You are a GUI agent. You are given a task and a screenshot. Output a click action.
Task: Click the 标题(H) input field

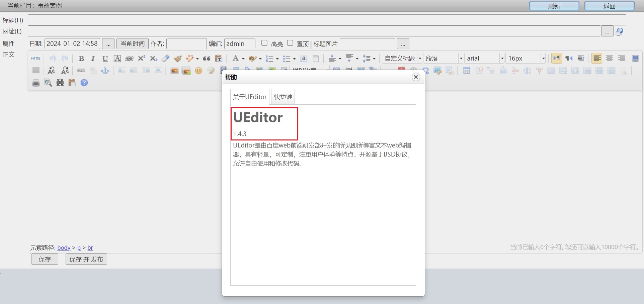327,20
